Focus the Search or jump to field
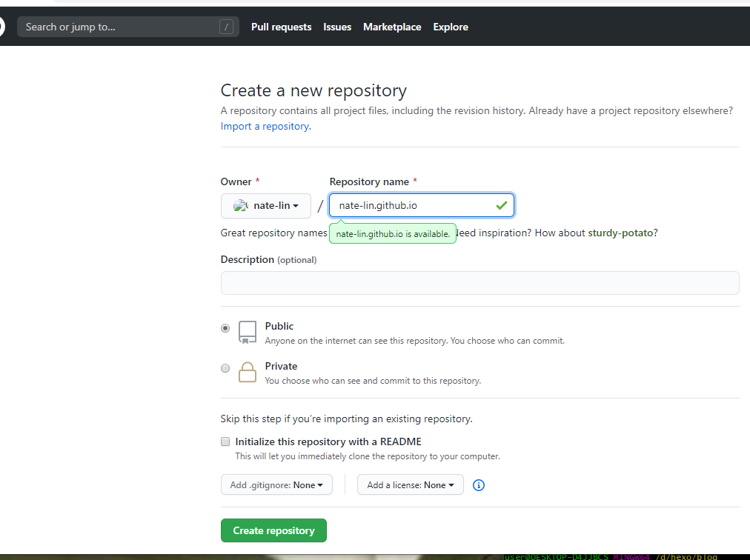Image resolution: width=750 pixels, height=560 pixels. pyautogui.click(x=127, y=27)
